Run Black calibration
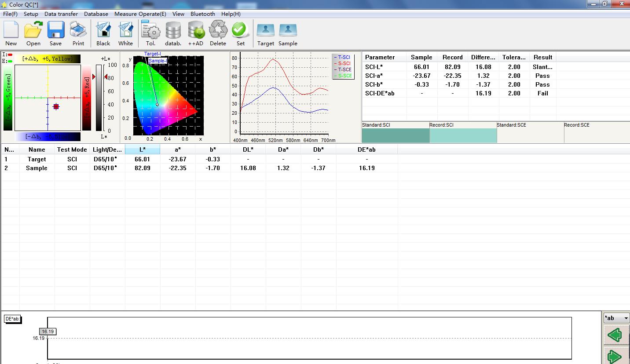Image resolution: width=630 pixels, height=364 pixels. tap(103, 34)
